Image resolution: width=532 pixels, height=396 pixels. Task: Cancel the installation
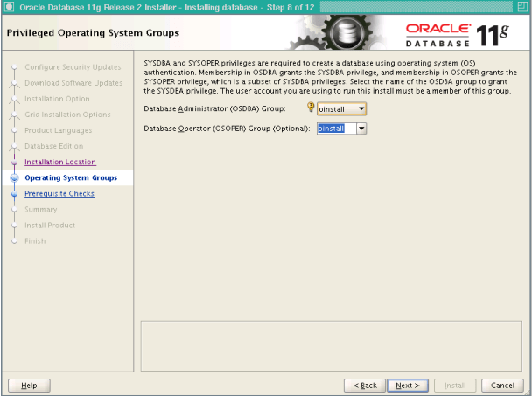[502, 386]
